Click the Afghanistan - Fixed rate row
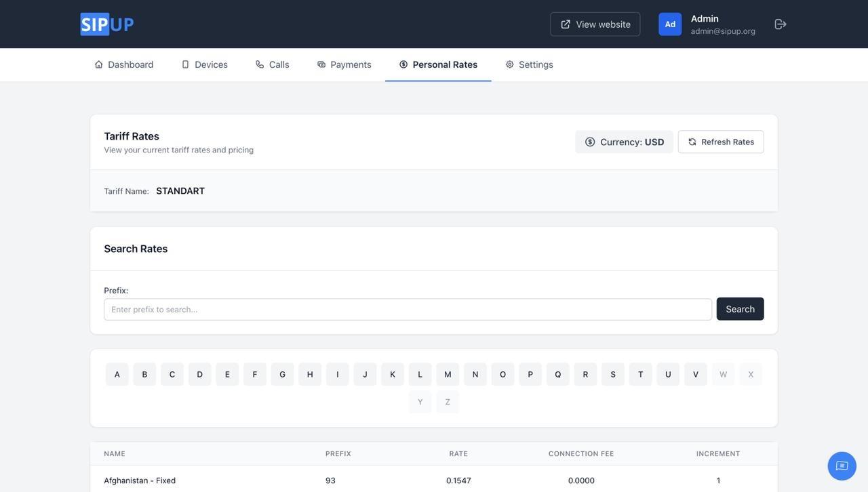This screenshot has width=868, height=492. click(x=140, y=480)
